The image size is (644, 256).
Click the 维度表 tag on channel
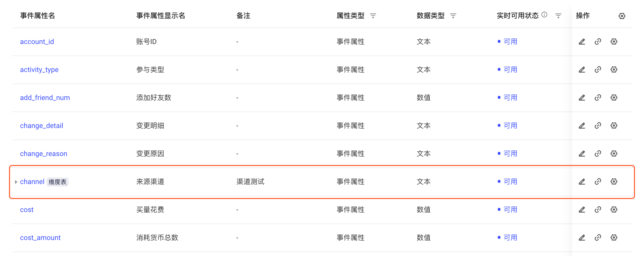(58, 182)
